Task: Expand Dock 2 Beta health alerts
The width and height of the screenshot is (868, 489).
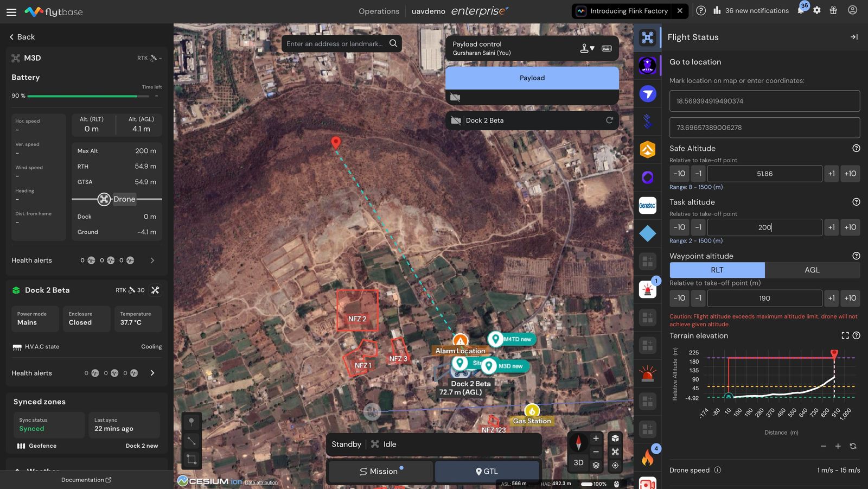Action: click(x=152, y=373)
